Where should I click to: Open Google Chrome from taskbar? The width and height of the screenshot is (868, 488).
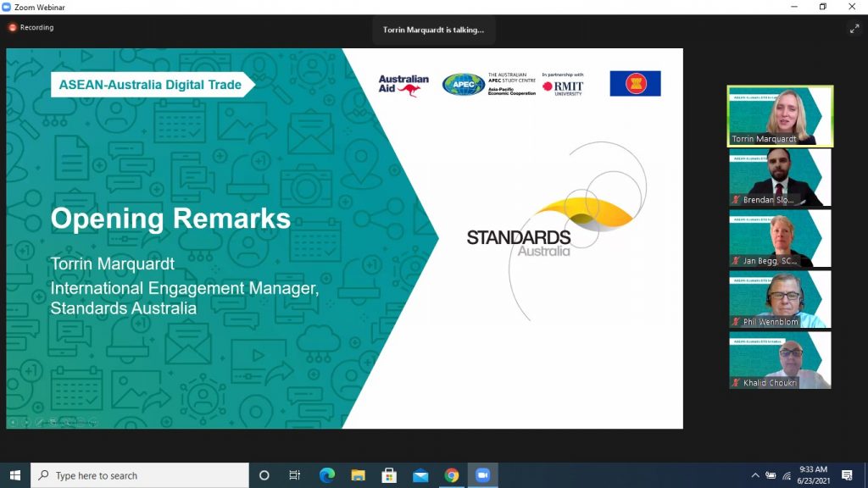pyautogui.click(x=452, y=475)
